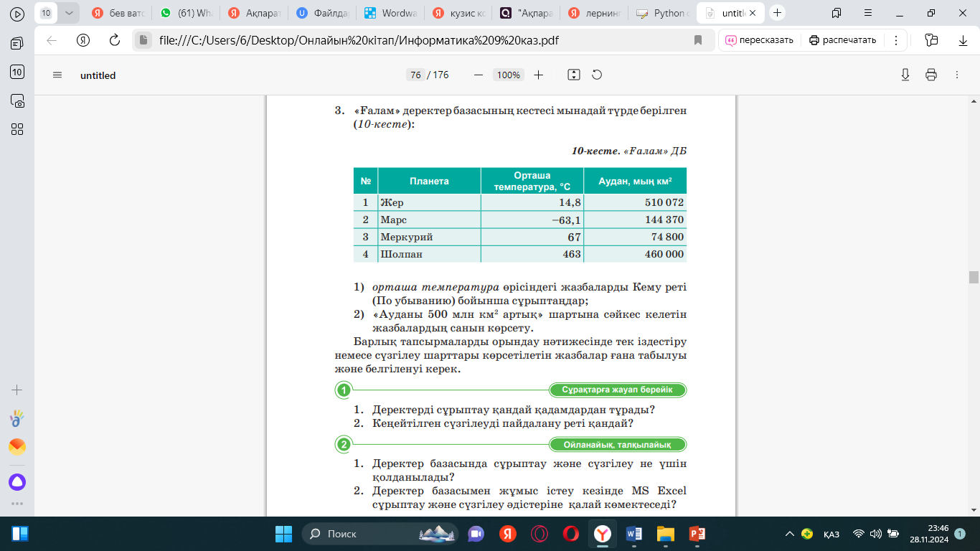Screen dimensions: 980x551
Task: Open the three-dot menu beside распечатать
Action: click(x=896, y=40)
